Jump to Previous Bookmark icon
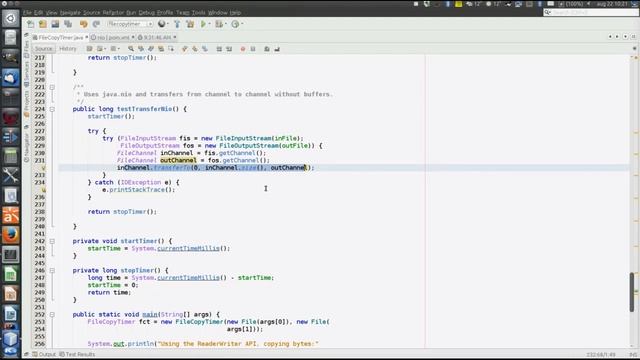640x360 pixels. click(185, 49)
